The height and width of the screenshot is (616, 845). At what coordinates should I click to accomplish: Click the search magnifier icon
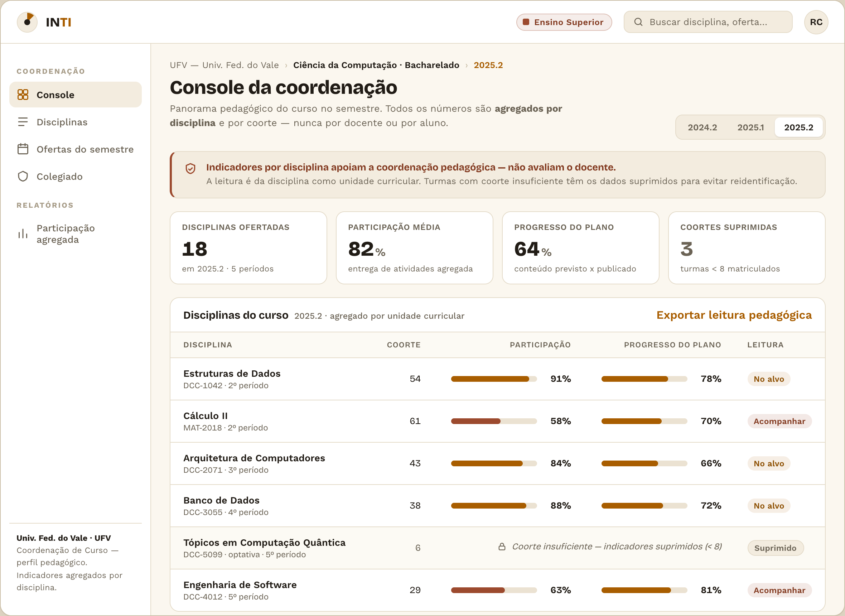[638, 22]
